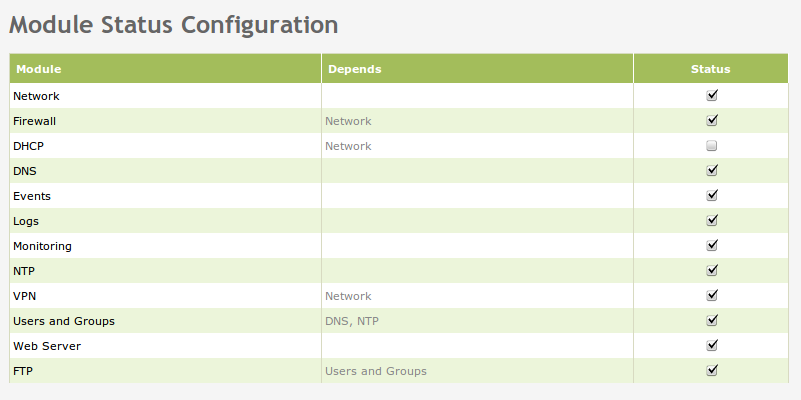801x400 pixels.
Task: Uncheck the NTP module status checkbox
Action: point(712,271)
